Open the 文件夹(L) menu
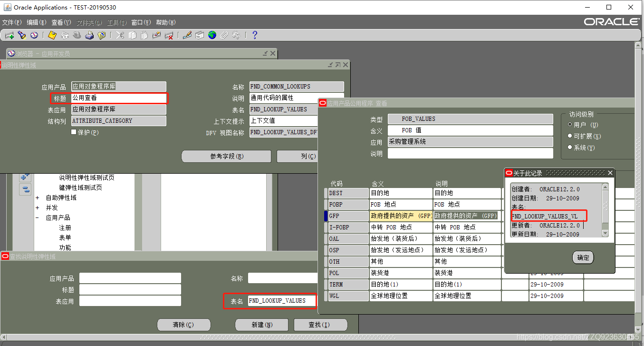Viewport: 644px width, 346px height. 89,22
